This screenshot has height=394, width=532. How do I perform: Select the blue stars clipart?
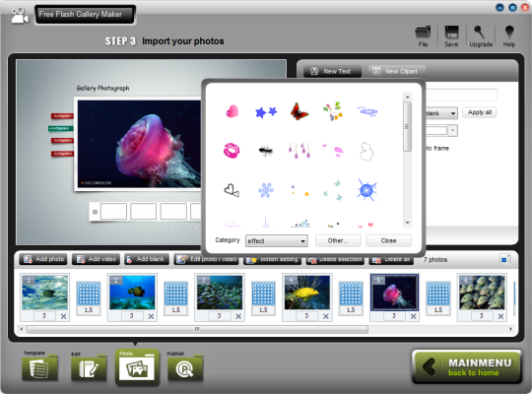266,111
